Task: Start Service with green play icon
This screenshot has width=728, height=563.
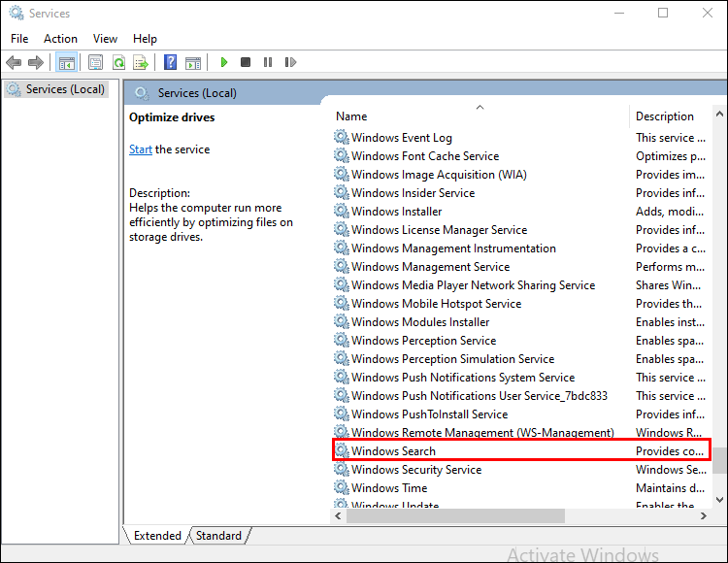Action: pyautogui.click(x=224, y=62)
